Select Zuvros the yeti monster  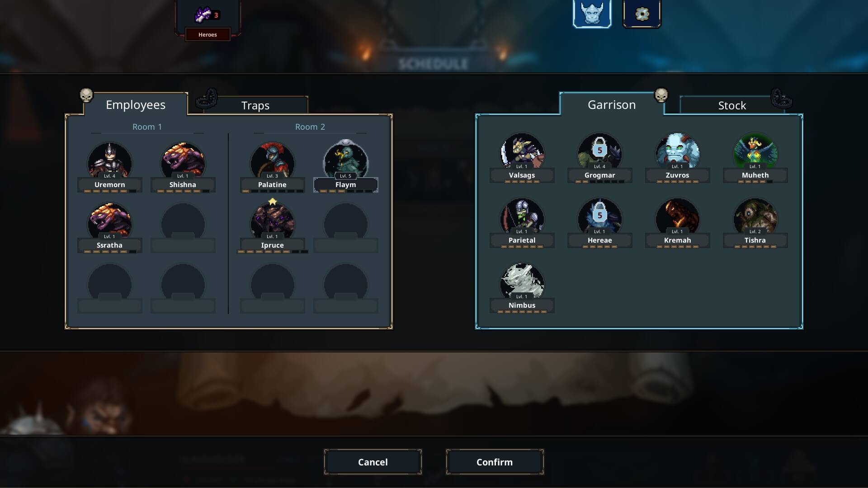pyautogui.click(x=678, y=152)
